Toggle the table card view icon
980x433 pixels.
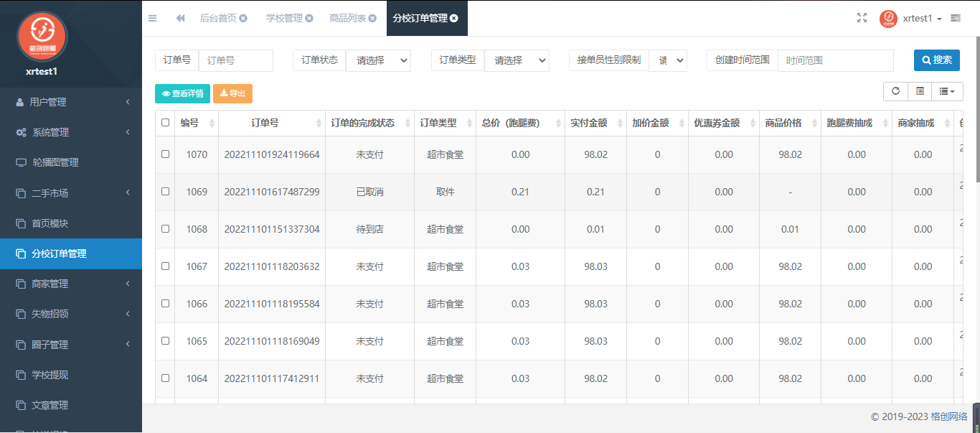(x=920, y=91)
